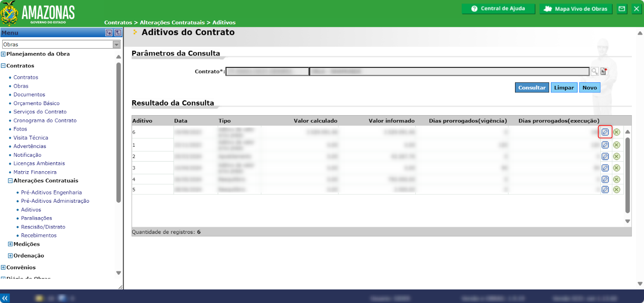644x303 pixels.
Task: Expand the Ordenação section
Action: pyautogui.click(x=10, y=256)
